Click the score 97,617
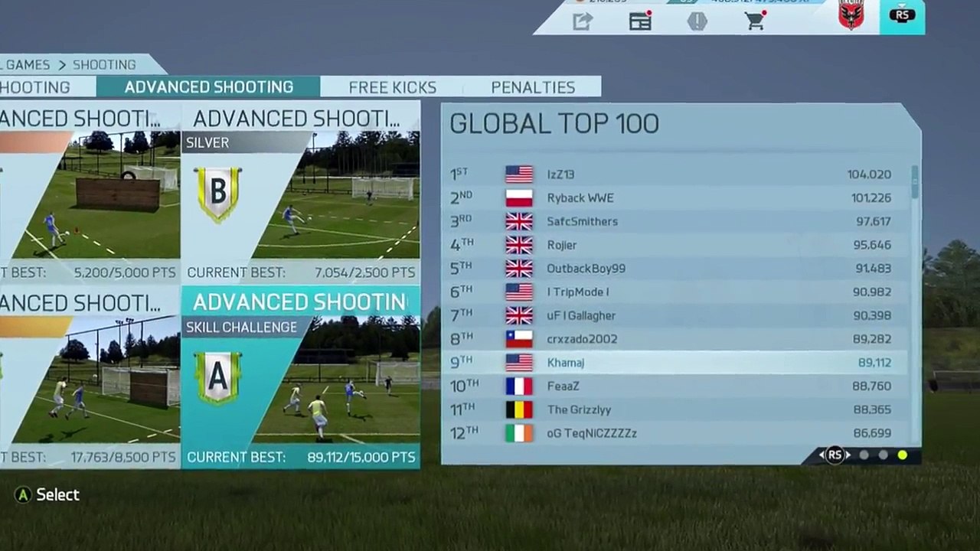Screen dimensions: 980x551 874,222
